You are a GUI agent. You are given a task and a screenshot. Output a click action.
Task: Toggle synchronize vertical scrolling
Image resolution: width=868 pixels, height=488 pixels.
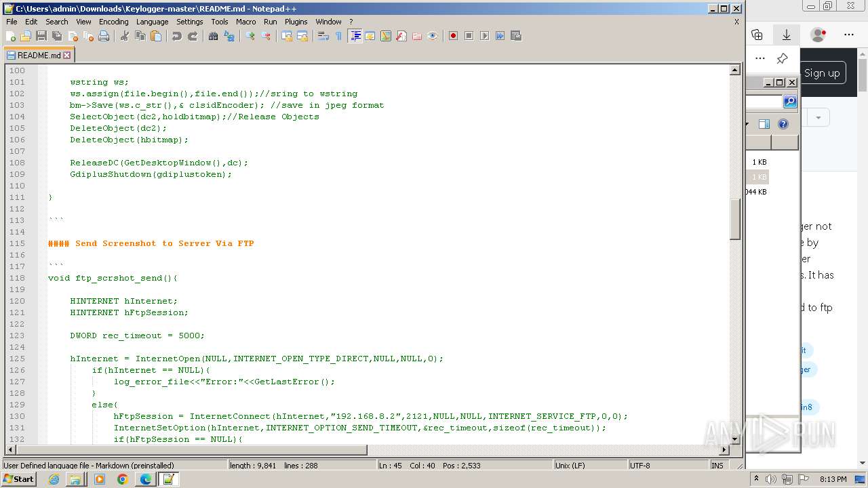coord(287,36)
